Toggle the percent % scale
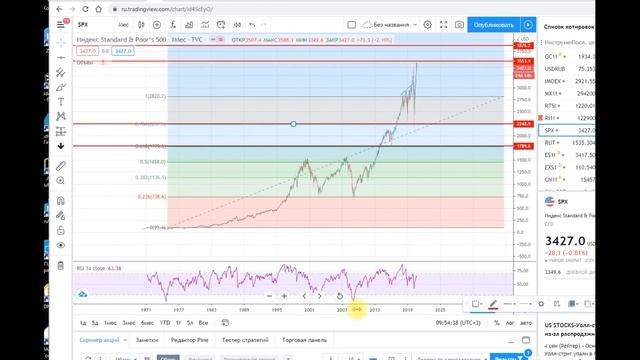The image size is (640, 360). pos(497,323)
